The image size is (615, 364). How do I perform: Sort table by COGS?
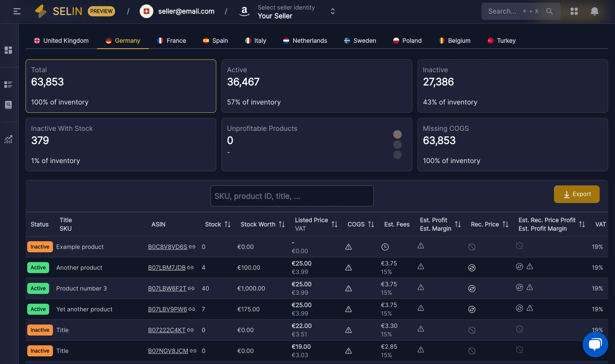pos(371,224)
